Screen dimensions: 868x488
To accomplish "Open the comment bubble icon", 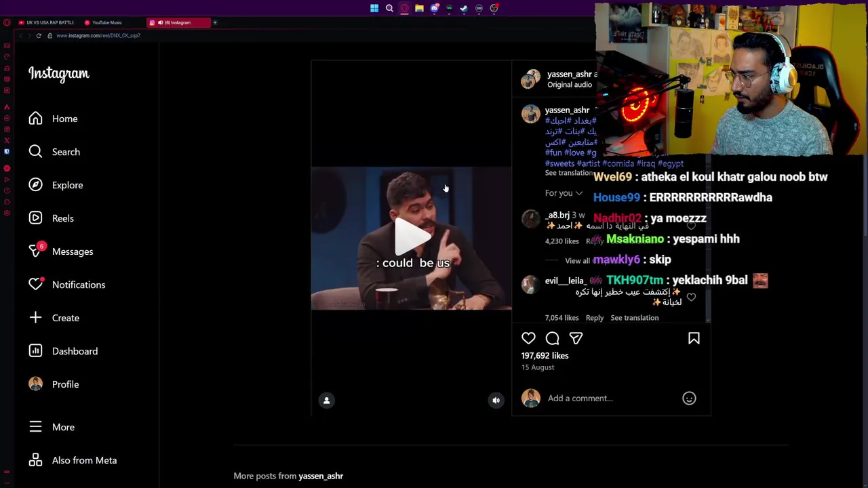I will 552,338.
